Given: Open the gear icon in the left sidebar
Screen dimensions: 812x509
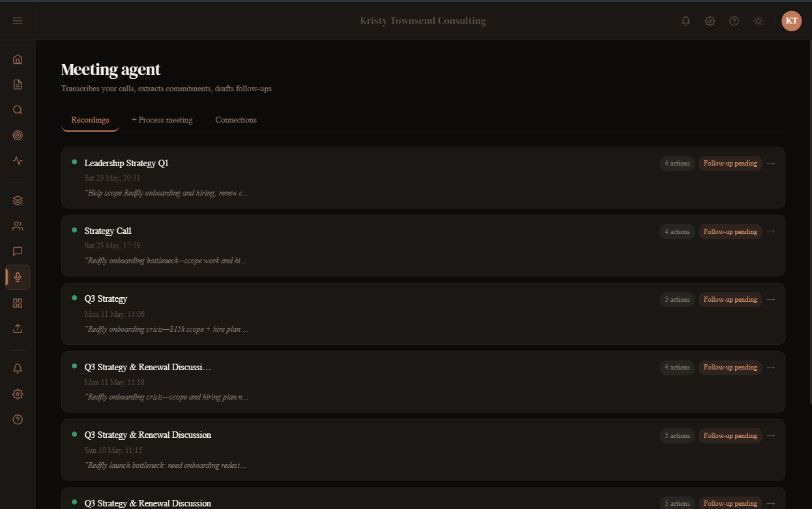Looking at the screenshot, I should [18, 394].
